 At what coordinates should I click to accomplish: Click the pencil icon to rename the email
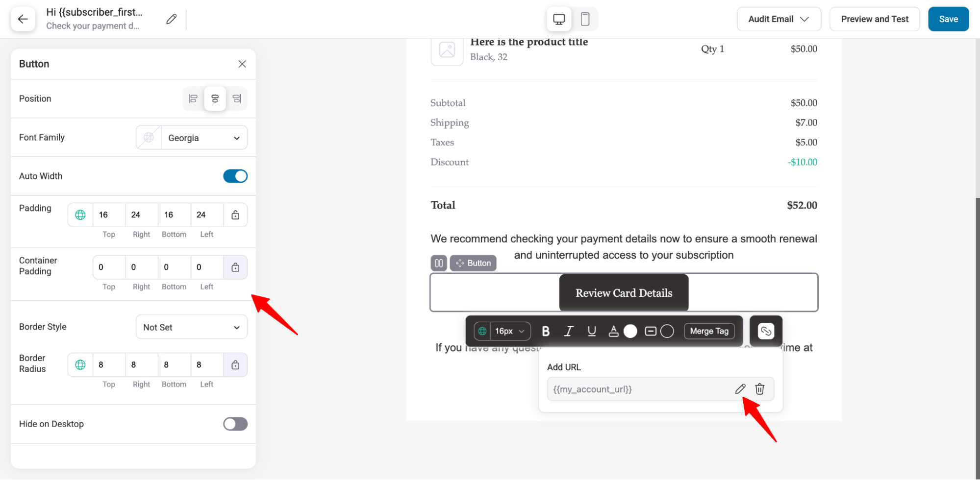coord(171,18)
